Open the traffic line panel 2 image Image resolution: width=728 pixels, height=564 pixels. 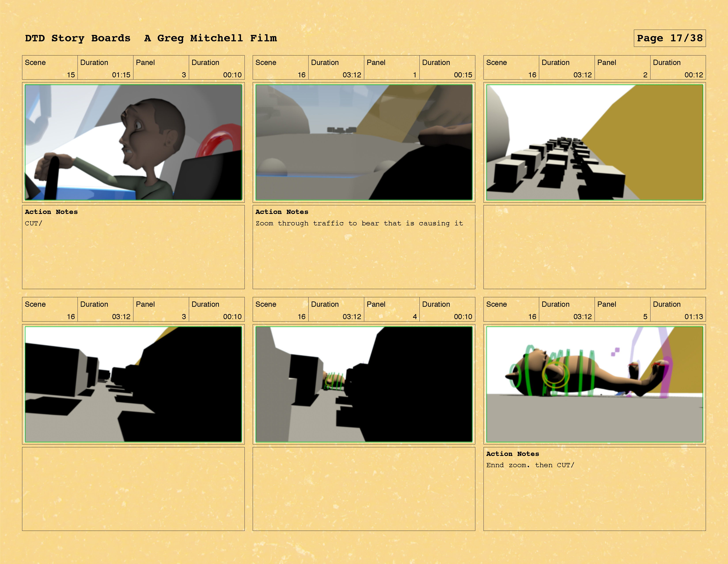coord(594,142)
